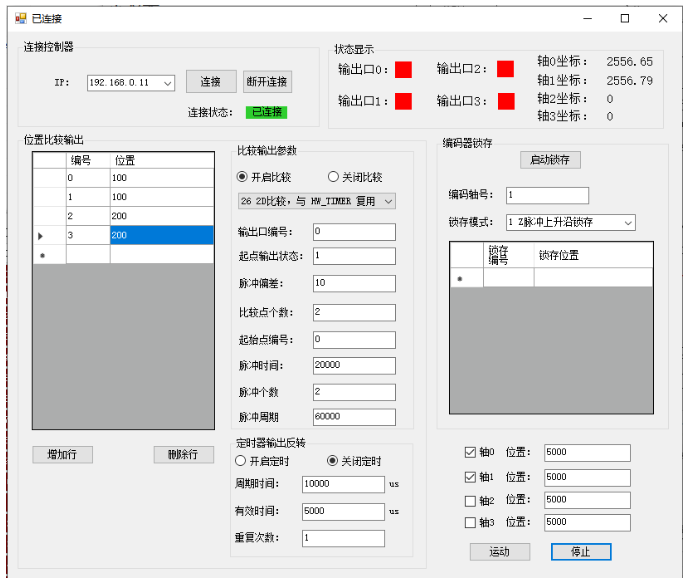The width and height of the screenshot is (690, 587).
Task: Click the 锁存位置 column header
Action: click(x=594, y=255)
